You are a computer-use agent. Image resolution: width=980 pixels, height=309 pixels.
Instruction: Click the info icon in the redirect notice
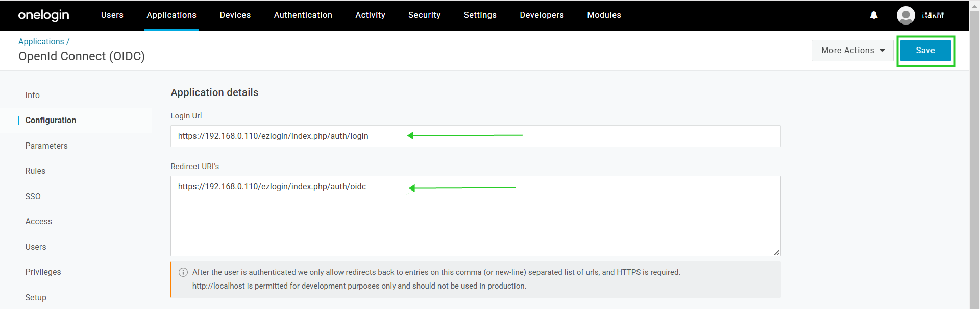(183, 272)
